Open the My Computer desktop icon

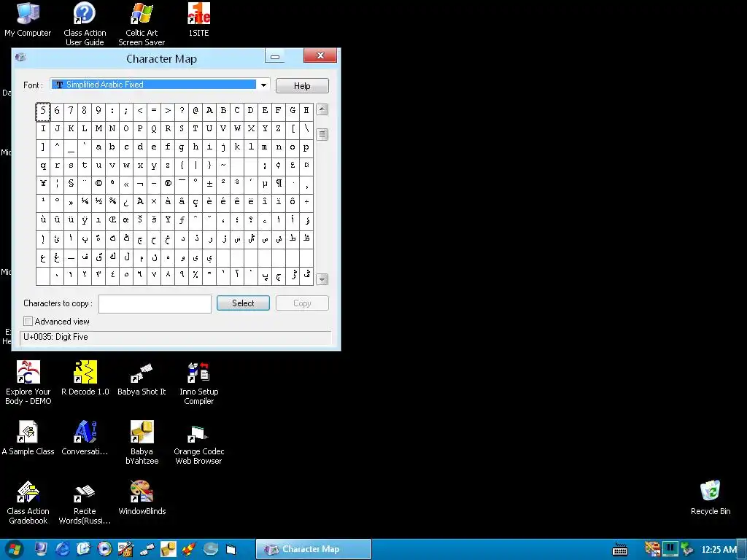(x=28, y=20)
